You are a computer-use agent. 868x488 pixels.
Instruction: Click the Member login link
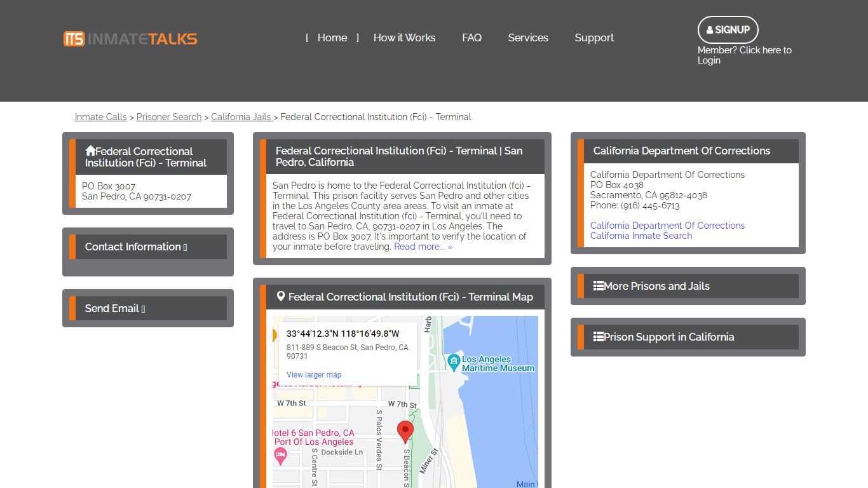pyautogui.click(x=745, y=55)
